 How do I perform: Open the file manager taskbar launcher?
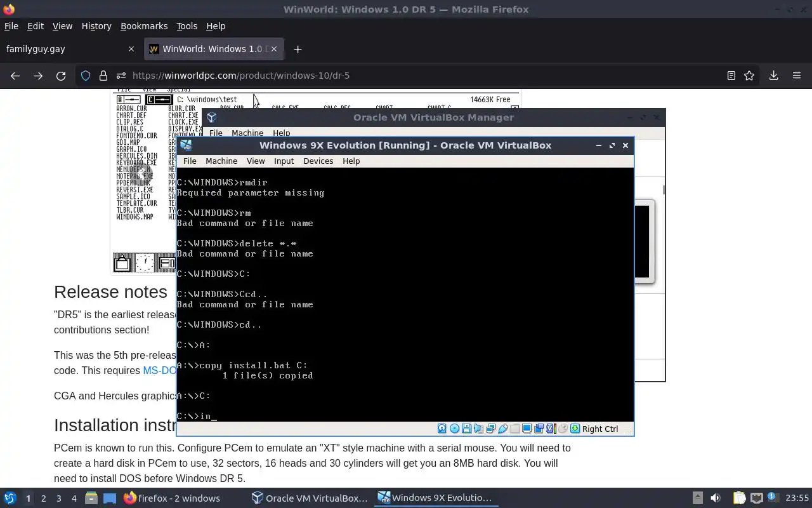coord(91,498)
